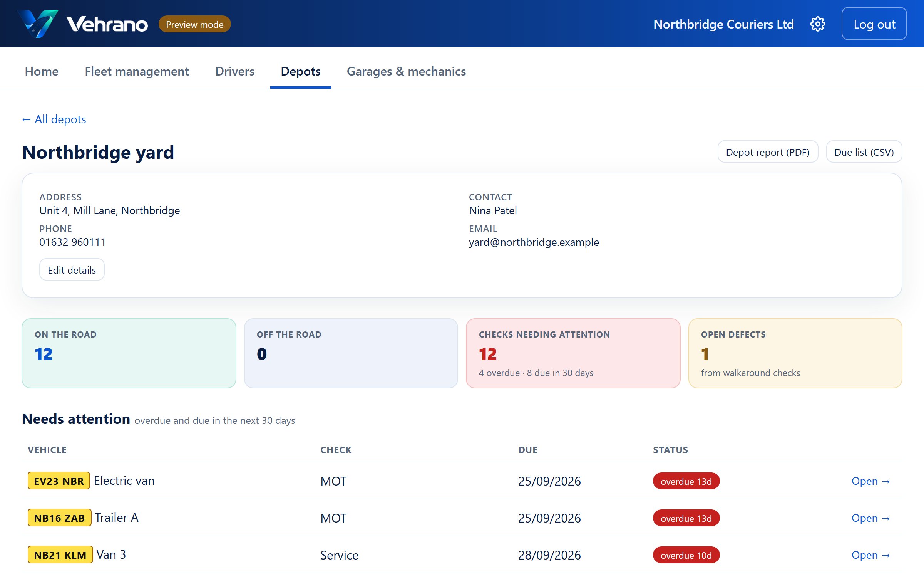Image resolution: width=924 pixels, height=578 pixels.
Task: Click the EV23 NBR registration plate
Action: click(x=59, y=481)
